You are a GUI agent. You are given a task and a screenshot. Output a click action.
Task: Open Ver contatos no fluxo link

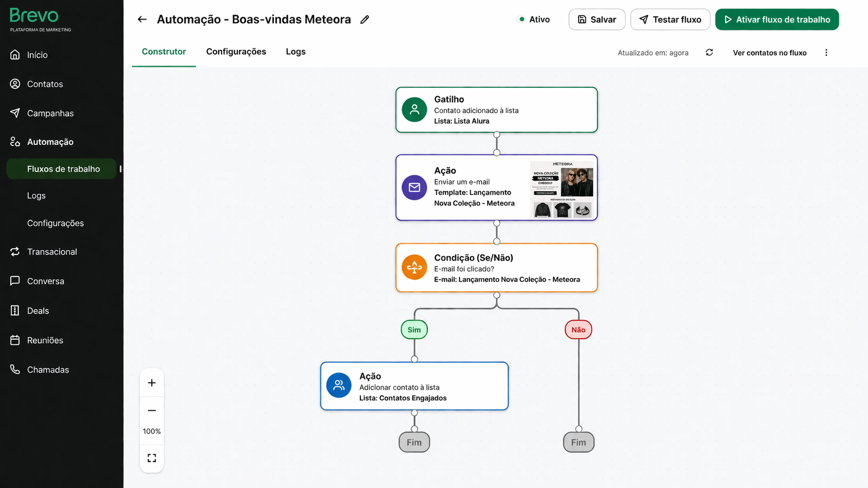coord(769,52)
